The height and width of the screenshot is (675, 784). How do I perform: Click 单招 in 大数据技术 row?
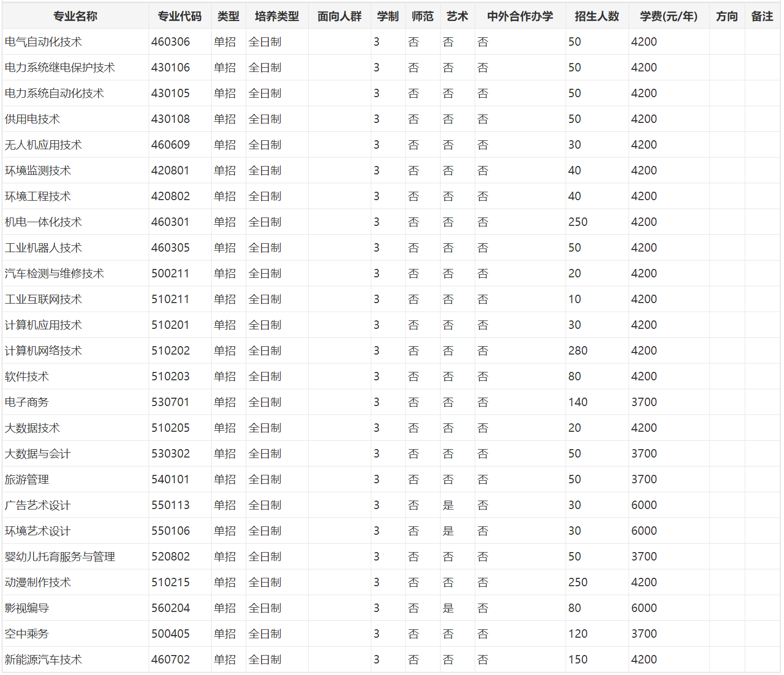pos(225,428)
